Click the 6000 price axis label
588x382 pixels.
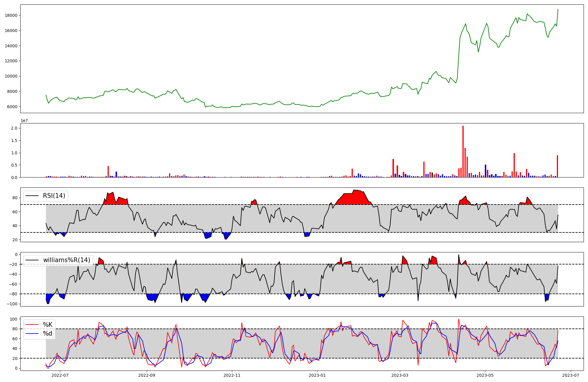pos(12,107)
